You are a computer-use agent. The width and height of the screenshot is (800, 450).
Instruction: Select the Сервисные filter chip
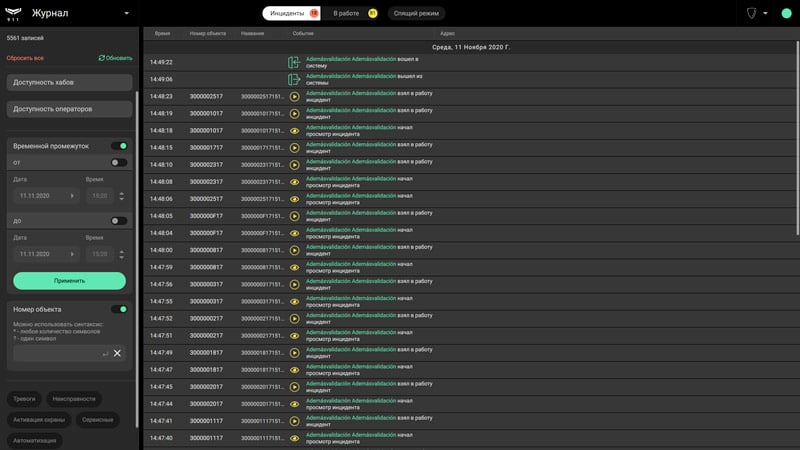click(x=97, y=420)
